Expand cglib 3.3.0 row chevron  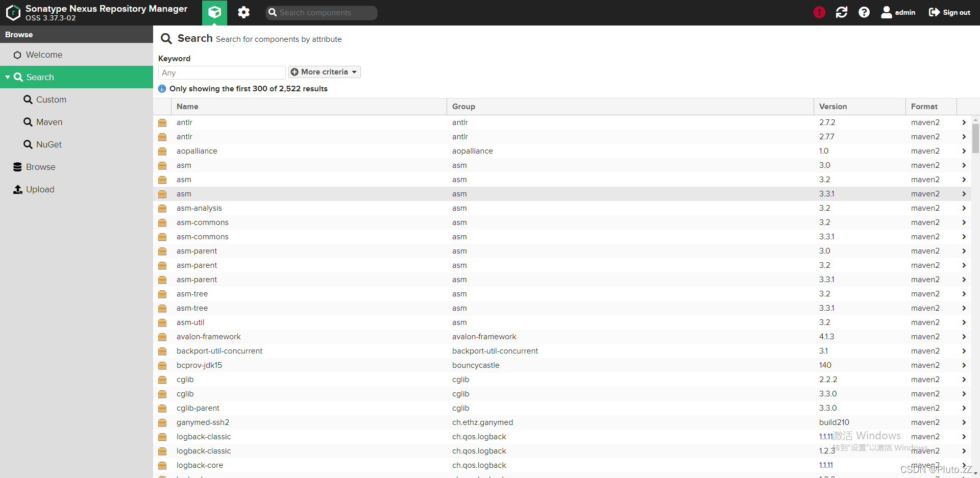coord(964,394)
